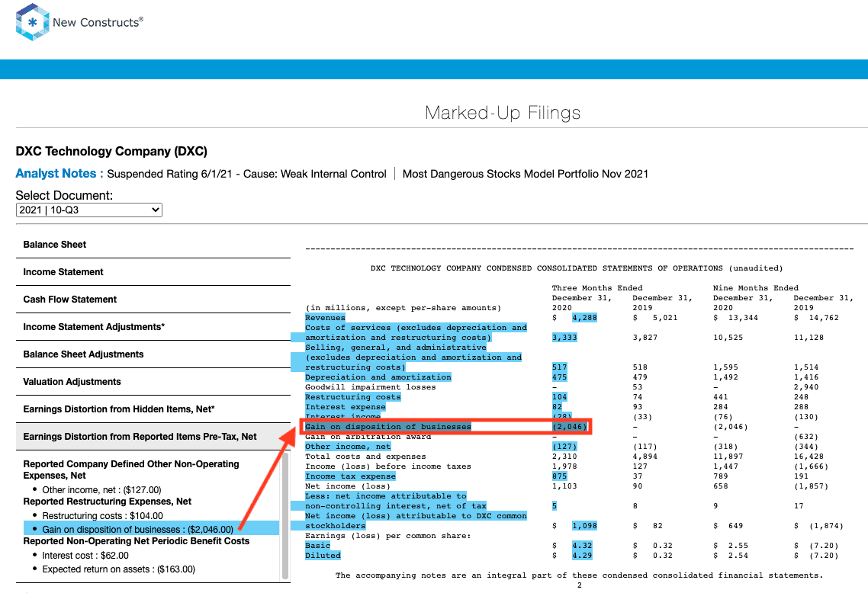Image resolution: width=868 pixels, height=593 pixels.
Task: Click Reported Non-Operating Net Periodic Benefit Costs heading
Action: [x=137, y=541]
